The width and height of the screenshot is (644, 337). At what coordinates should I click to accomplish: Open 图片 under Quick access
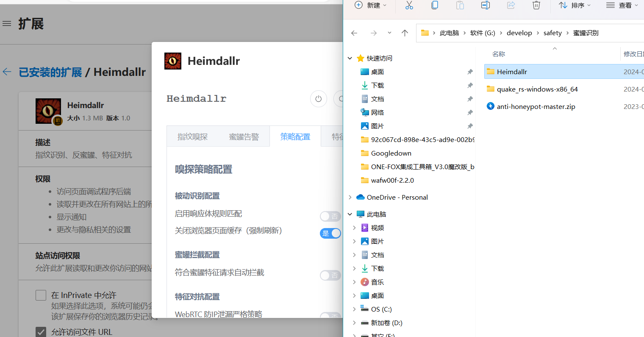click(x=377, y=126)
